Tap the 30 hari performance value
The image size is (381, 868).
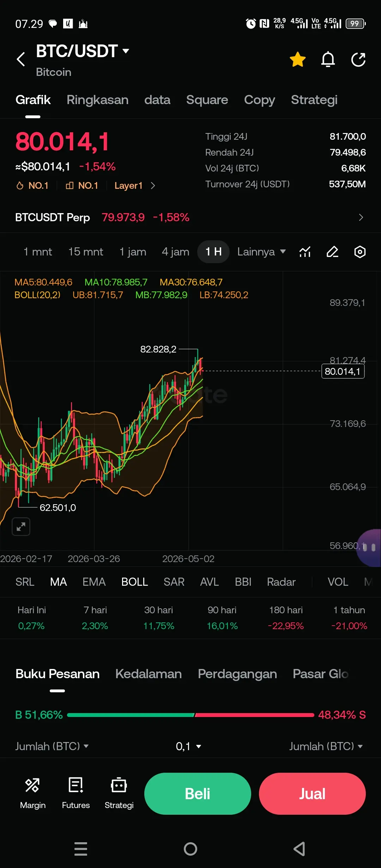pyautogui.click(x=159, y=626)
